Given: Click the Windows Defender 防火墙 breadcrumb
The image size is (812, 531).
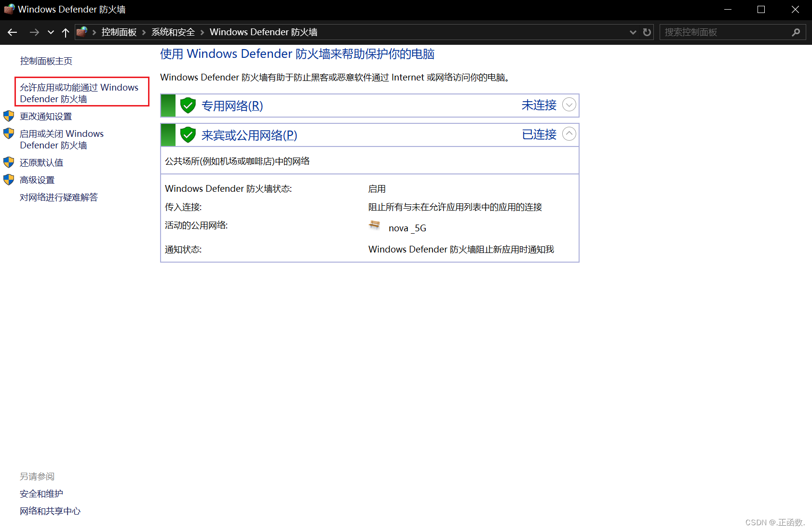Looking at the screenshot, I should 264,32.
